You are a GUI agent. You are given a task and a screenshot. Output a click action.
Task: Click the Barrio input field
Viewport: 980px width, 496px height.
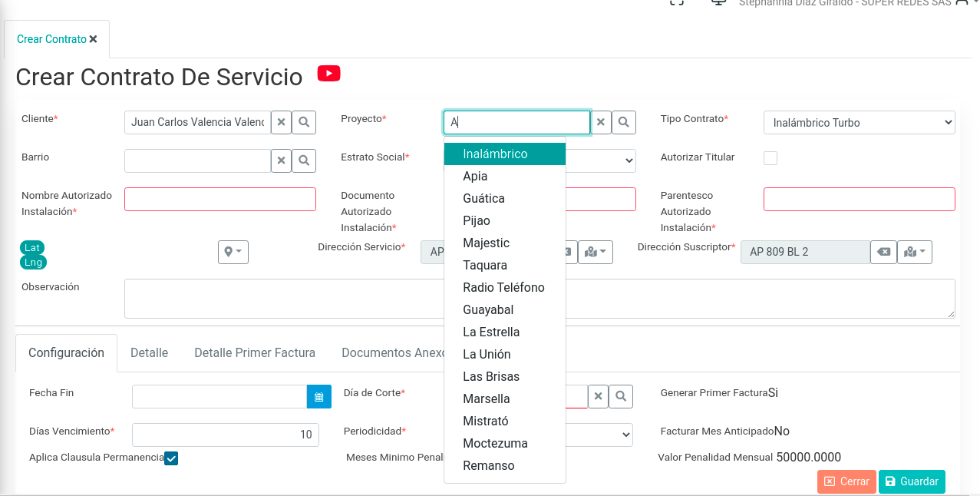tap(197, 160)
